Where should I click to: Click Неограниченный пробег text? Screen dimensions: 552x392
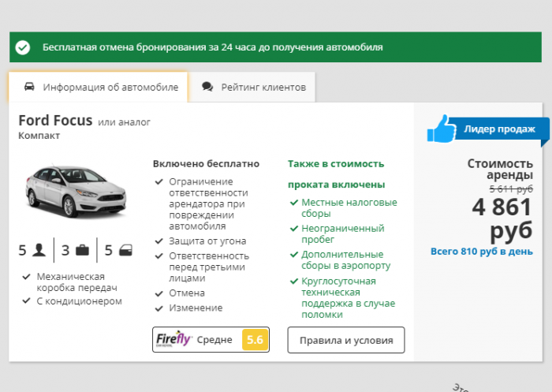point(342,234)
